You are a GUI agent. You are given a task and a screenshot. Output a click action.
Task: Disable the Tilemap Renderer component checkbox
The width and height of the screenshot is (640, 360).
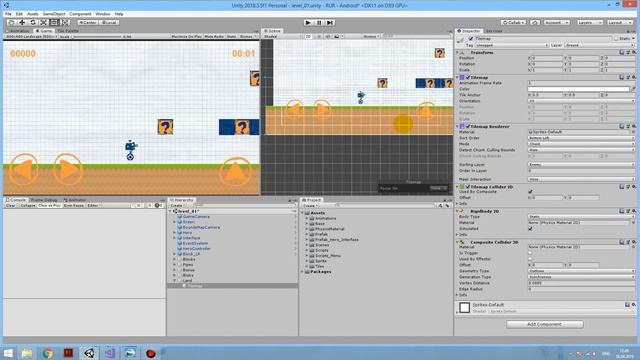pyautogui.click(x=468, y=127)
